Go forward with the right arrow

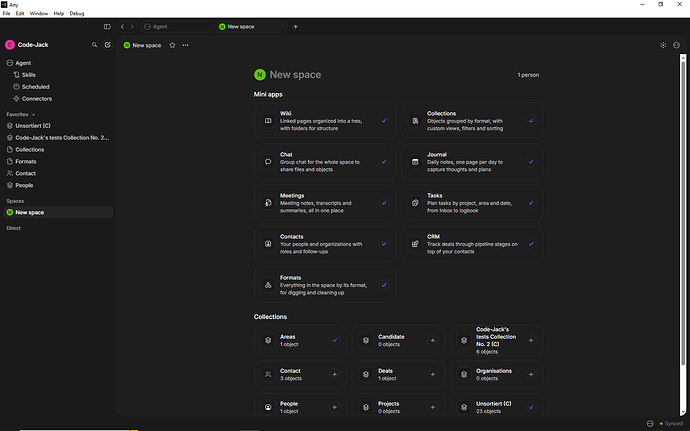(x=132, y=27)
